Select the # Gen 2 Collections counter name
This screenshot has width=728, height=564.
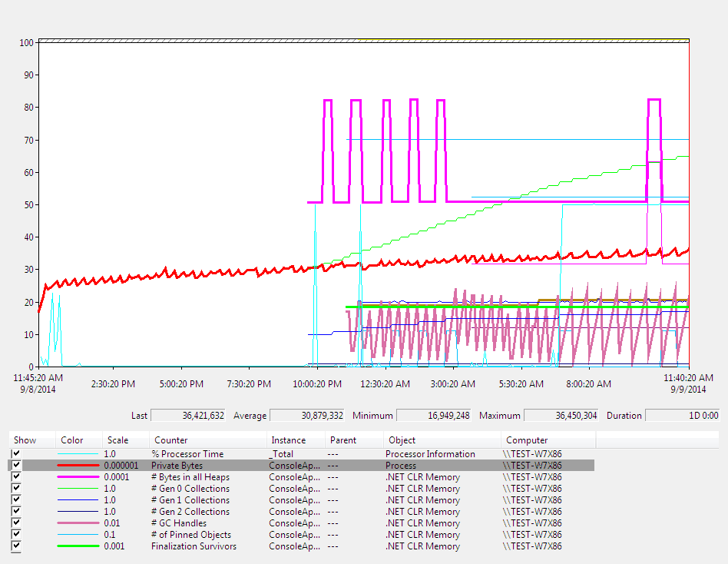(190, 512)
